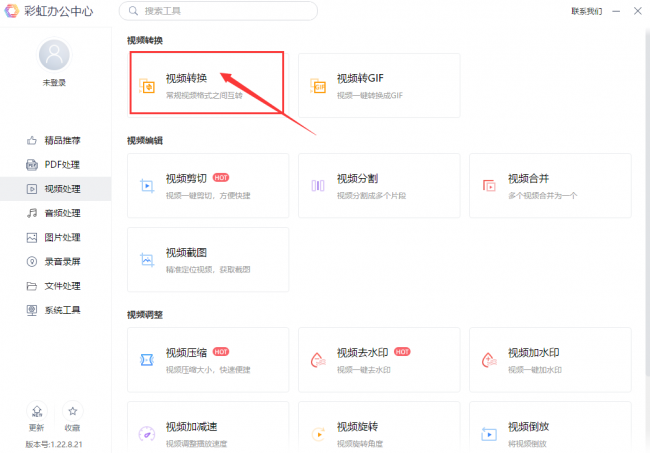The width and height of the screenshot is (650, 453).
Task: Click the 视频转换 orange convert icon
Action: pyautogui.click(x=147, y=86)
